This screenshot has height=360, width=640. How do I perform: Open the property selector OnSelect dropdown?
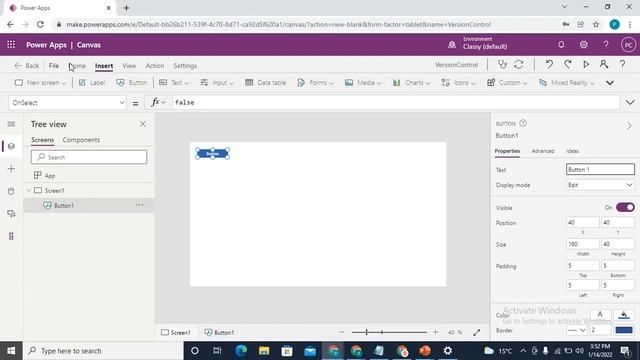(67, 102)
